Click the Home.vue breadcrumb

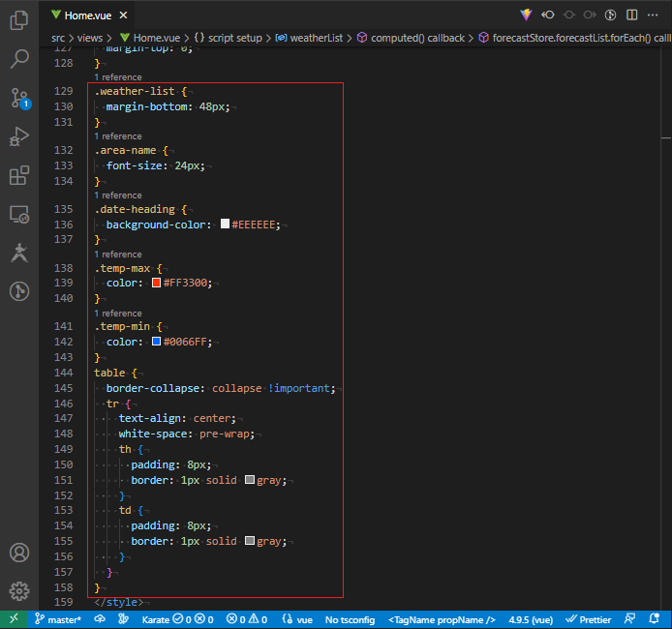point(150,38)
